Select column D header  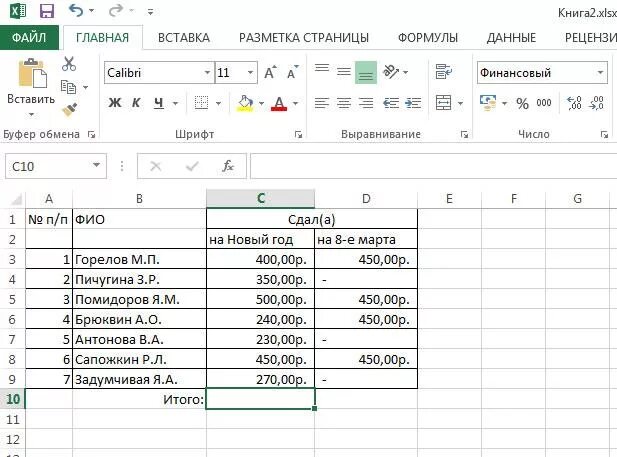pyautogui.click(x=366, y=198)
